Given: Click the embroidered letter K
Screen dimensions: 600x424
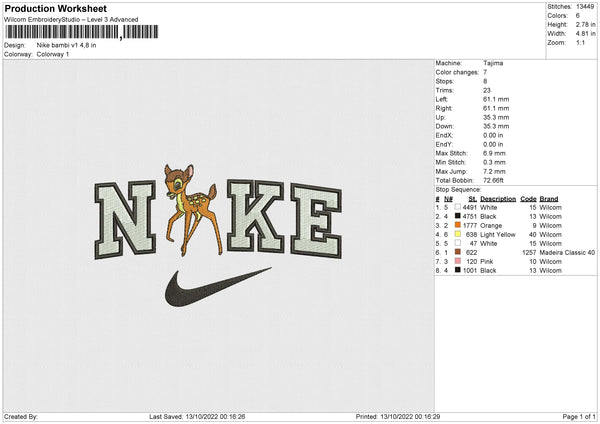Looking at the screenshot, I should [256, 217].
